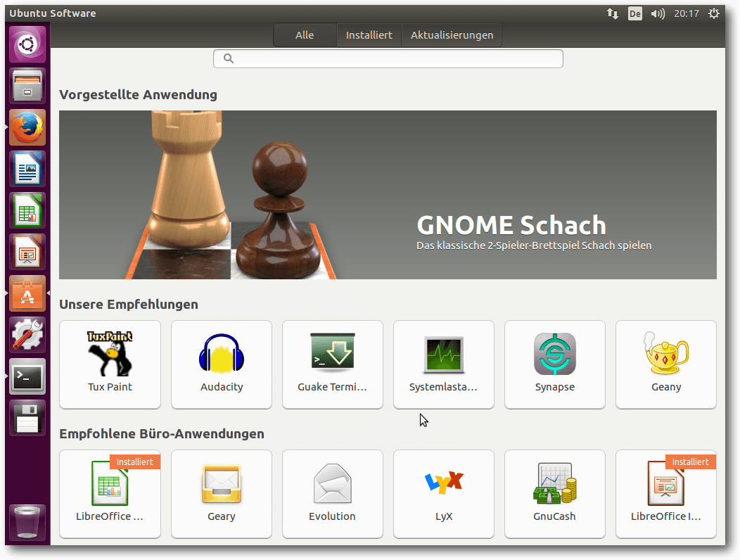740x560 pixels.
Task: Open the network indicator in the top panel
Action: (613, 13)
